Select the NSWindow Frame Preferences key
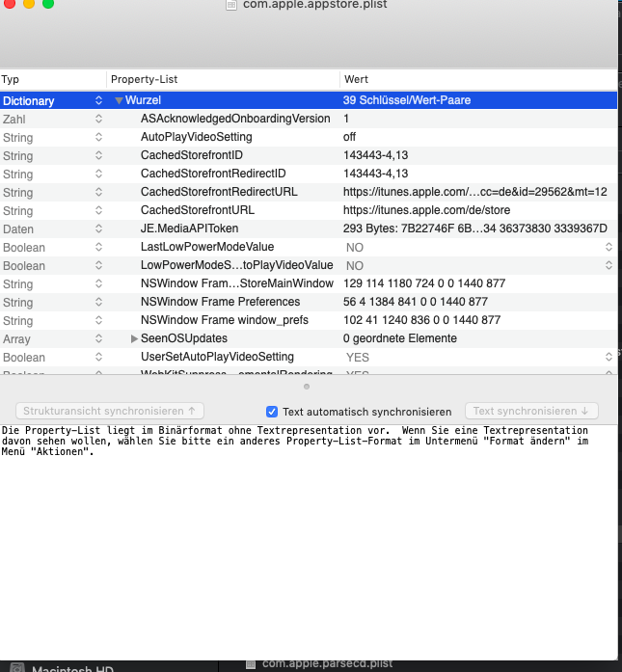Viewport: 622px width, 672px height. click(220, 302)
